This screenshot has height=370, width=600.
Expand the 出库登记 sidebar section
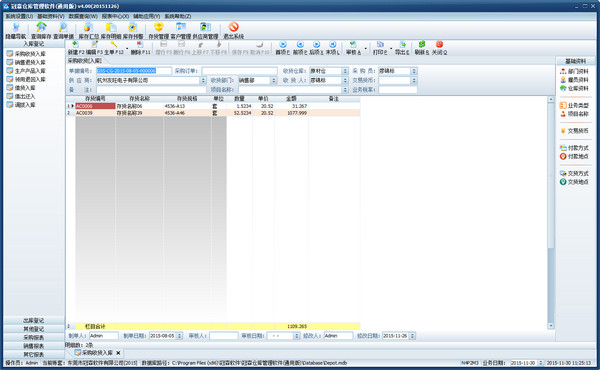(x=34, y=321)
